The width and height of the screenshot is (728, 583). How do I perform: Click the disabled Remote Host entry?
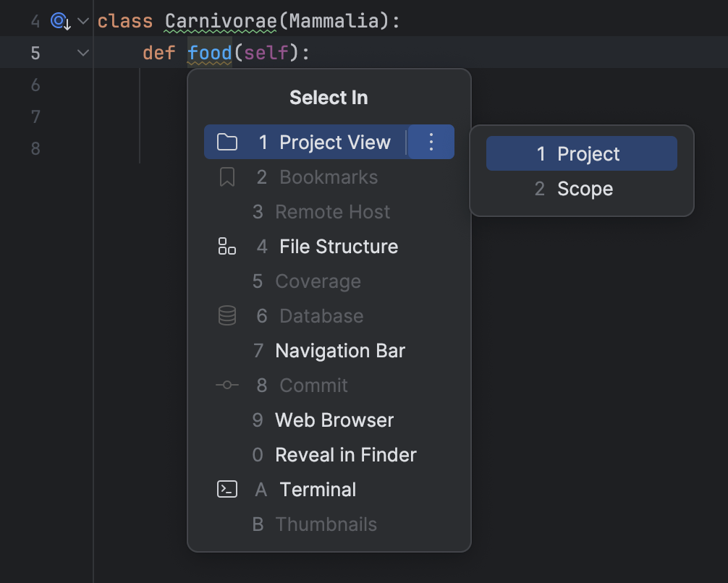click(x=332, y=211)
